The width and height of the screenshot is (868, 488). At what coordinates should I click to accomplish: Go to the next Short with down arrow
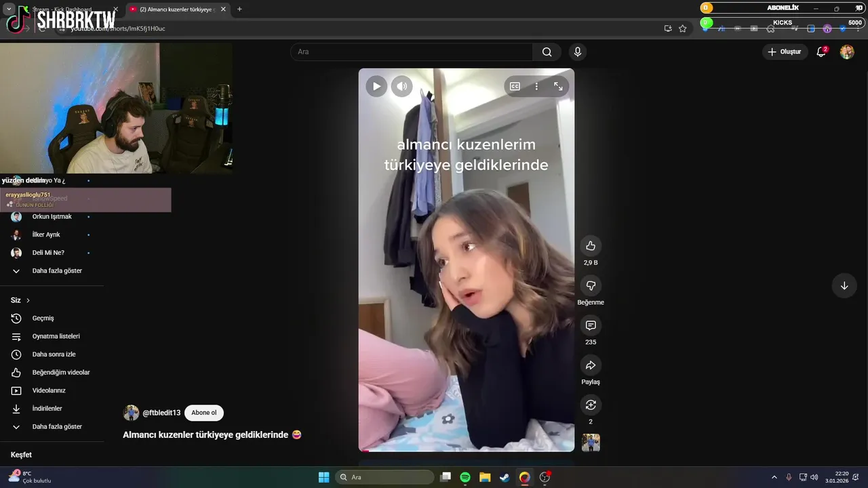[x=844, y=285]
